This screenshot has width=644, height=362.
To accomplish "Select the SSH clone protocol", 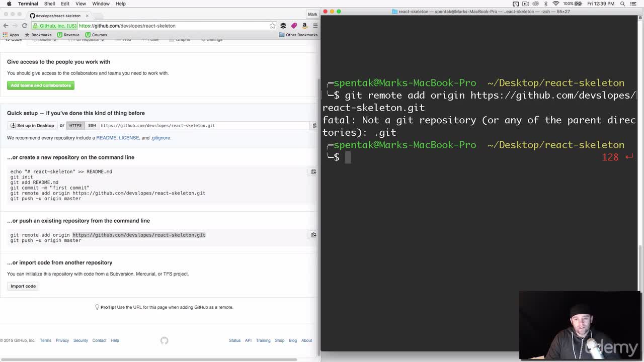I will coord(92,125).
